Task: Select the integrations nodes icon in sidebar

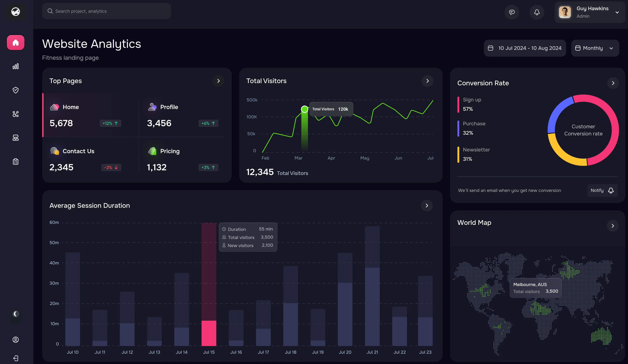Action: pyautogui.click(x=15, y=114)
